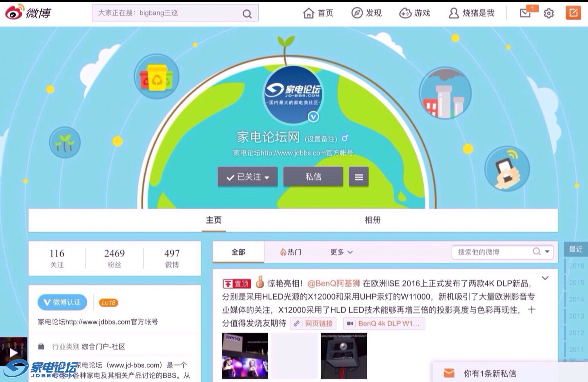
Task: Jump to 2011 in timeline
Action: pyautogui.click(x=576, y=349)
